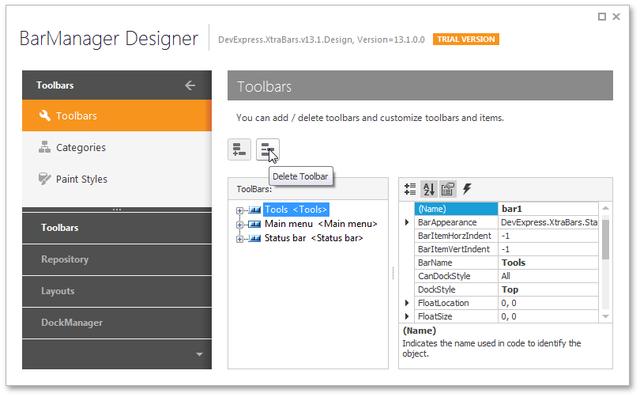Open Paint Styles page in sidebar
Viewport: 640px width, 397px height.
[x=117, y=179]
